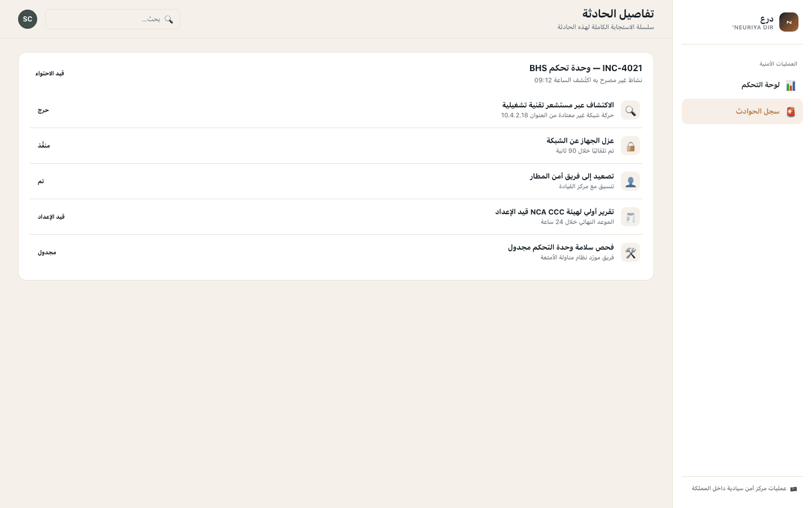Click the فريق مورّد نظام مناولة الأمتعة text
The width and height of the screenshot is (812, 508).
click(577, 257)
